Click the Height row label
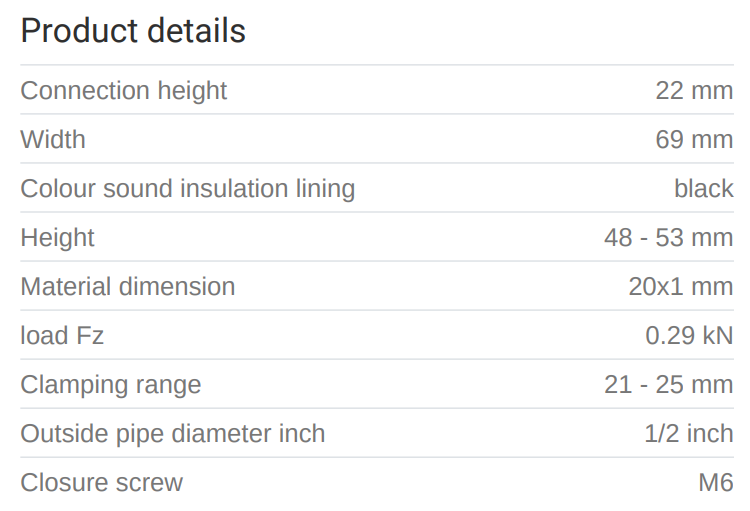750x511 pixels. [x=57, y=237]
